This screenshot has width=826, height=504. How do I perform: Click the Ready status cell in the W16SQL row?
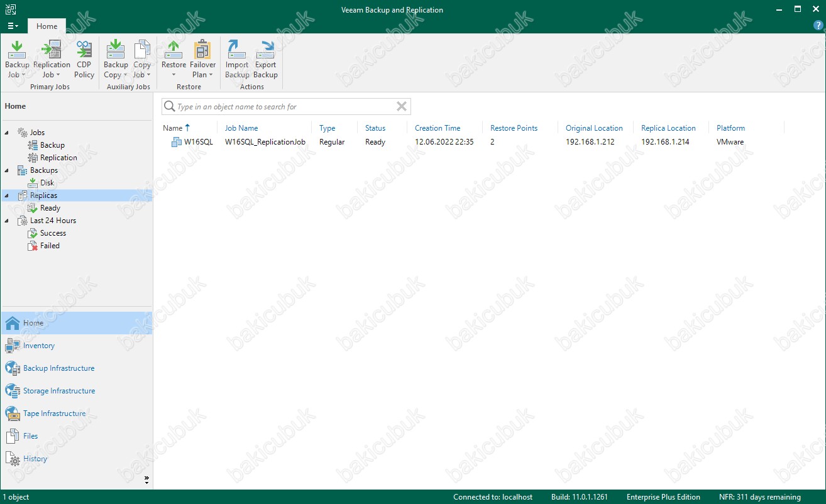click(x=375, y=142)
